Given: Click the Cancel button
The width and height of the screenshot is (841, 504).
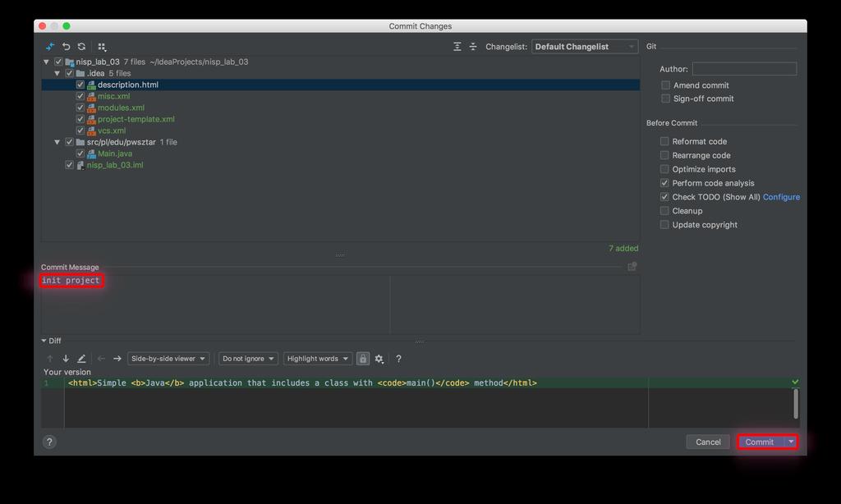Looking at the screenshot, I should [708, 442].
